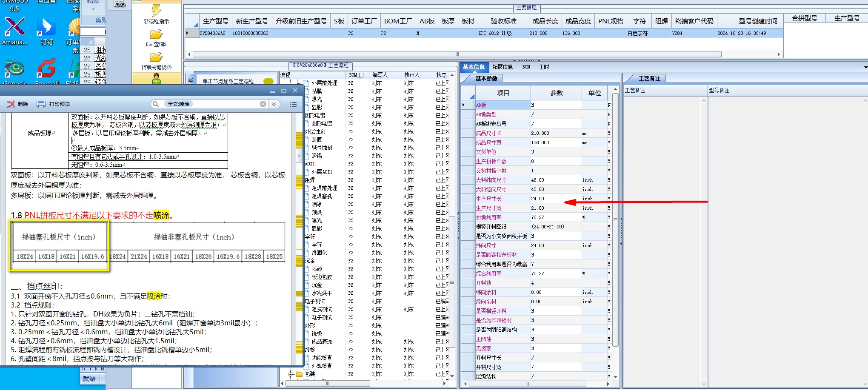Image resolution: width=868 pixels, height=390 pixels.
Task: Open the 工时 tab
Action: pyautogui.click(x=544, y=67)
